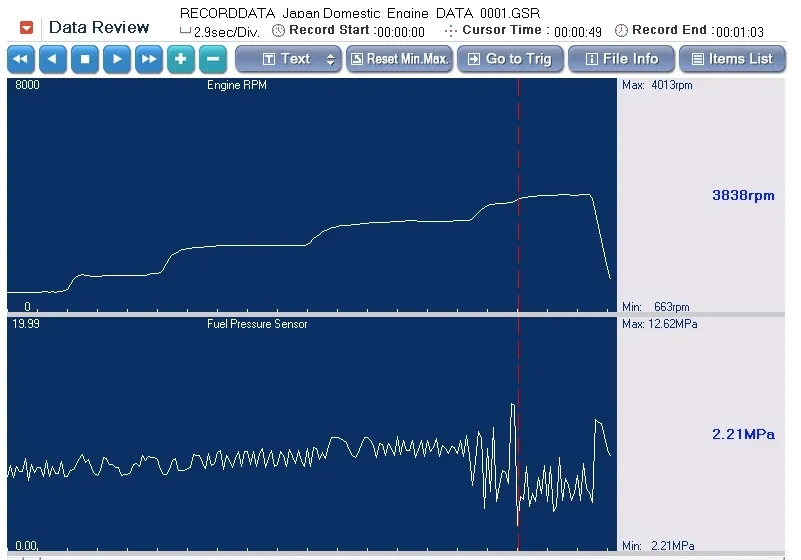Stop playback with the square button
The width and height of the screenshot is (801, 560).
point(84,59)
